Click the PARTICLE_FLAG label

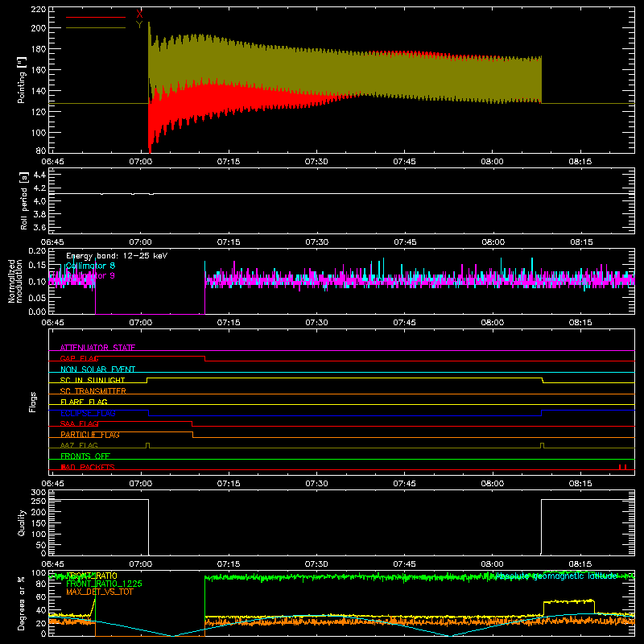90,434
